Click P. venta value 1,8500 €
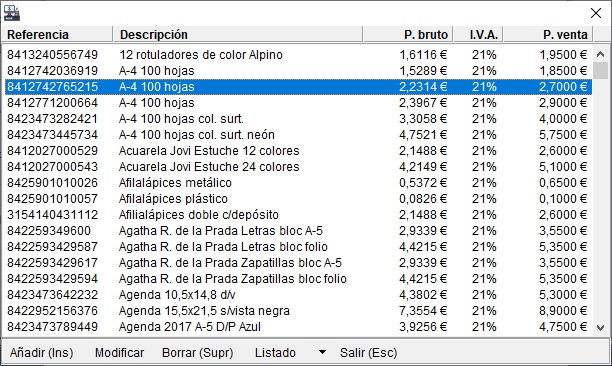 pos(563,71)
